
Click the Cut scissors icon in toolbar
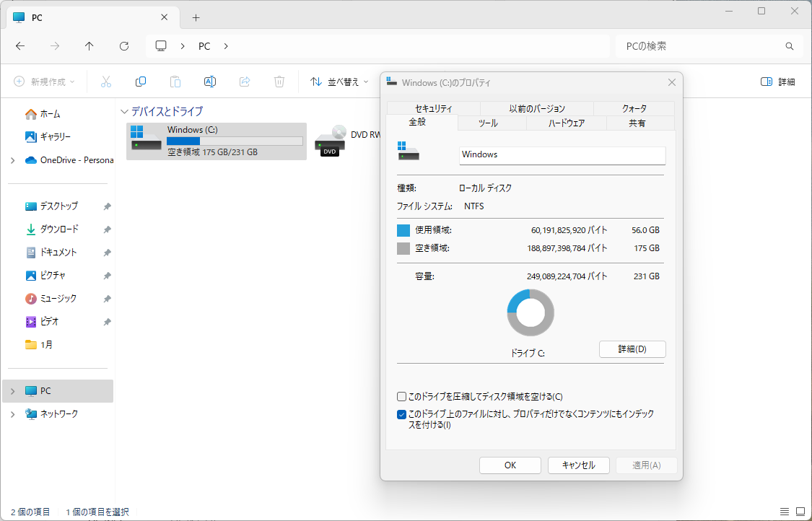[x=106, y=82]
